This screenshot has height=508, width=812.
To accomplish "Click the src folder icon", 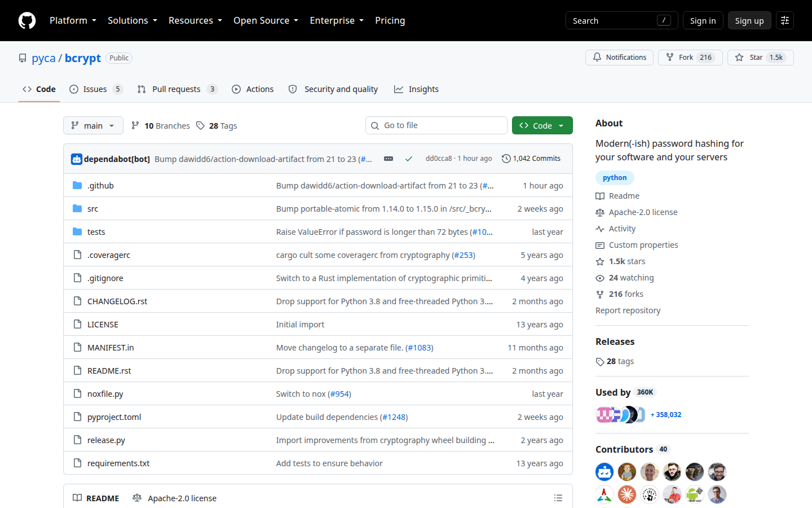I will [x=77, y=208].
